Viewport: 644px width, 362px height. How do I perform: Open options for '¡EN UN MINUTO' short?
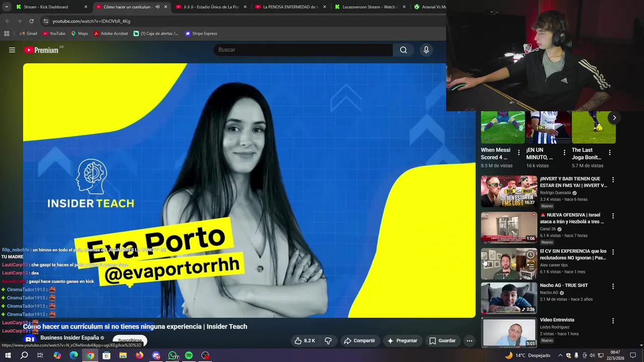[x=565, y=152]
